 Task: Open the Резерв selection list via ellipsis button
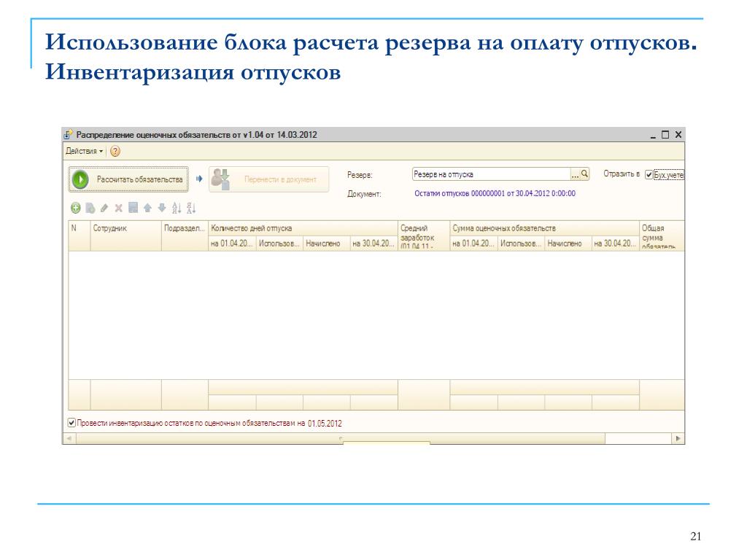[x=575, y=175]
